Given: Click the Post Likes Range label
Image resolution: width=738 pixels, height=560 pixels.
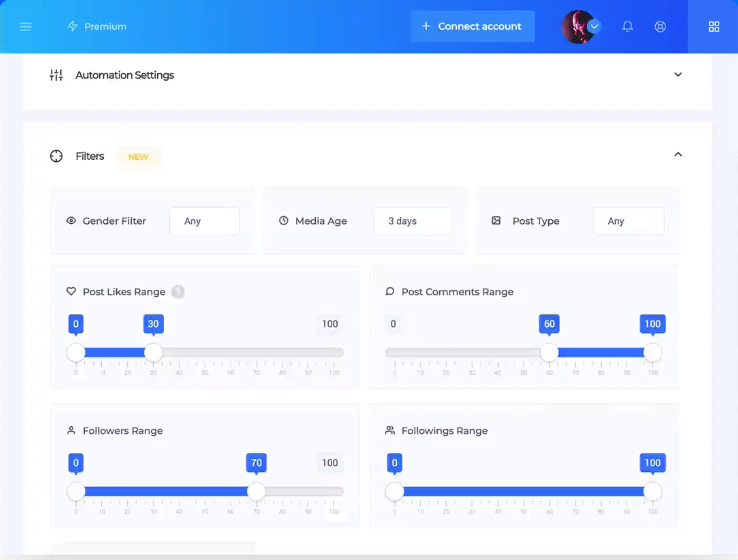Looking at the screenshot, I should pos(124,292).
